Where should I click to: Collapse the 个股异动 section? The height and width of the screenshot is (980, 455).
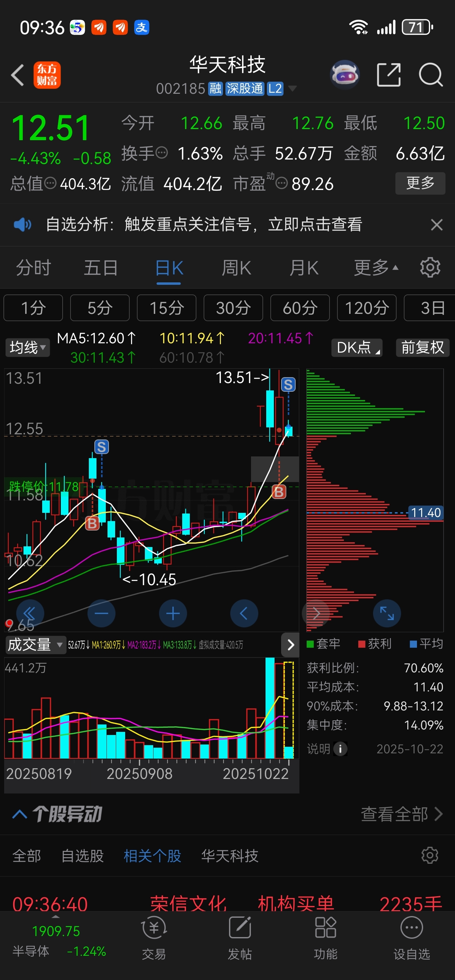coord(19,814)
